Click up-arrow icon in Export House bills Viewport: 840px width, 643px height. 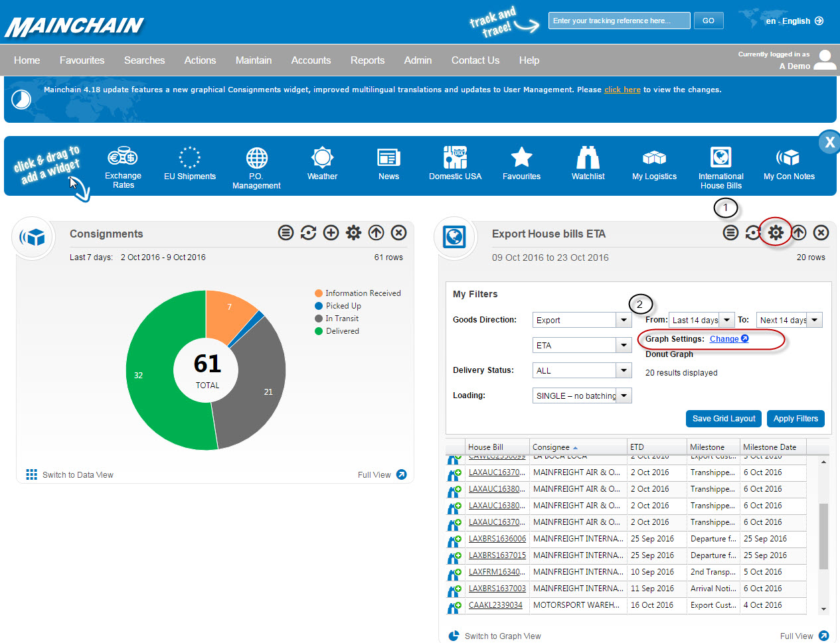click(x=799, y=232)
